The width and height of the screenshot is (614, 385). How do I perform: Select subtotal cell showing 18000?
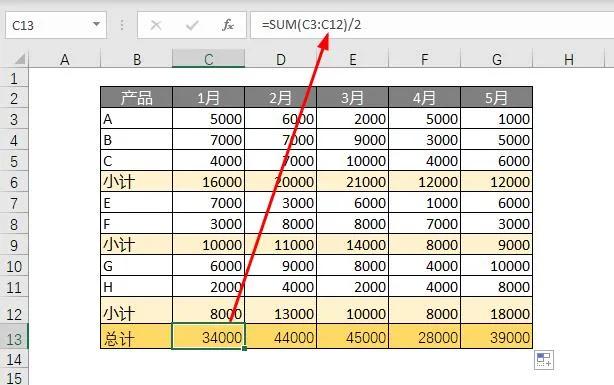click(497, 311)
